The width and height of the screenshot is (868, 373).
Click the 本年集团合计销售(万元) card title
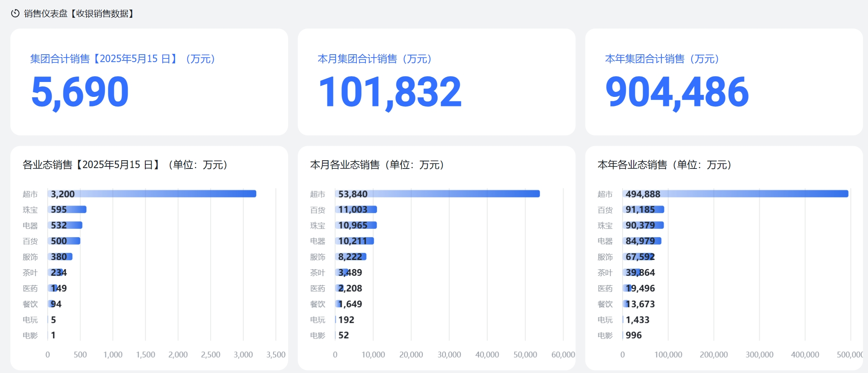point(662,59)
